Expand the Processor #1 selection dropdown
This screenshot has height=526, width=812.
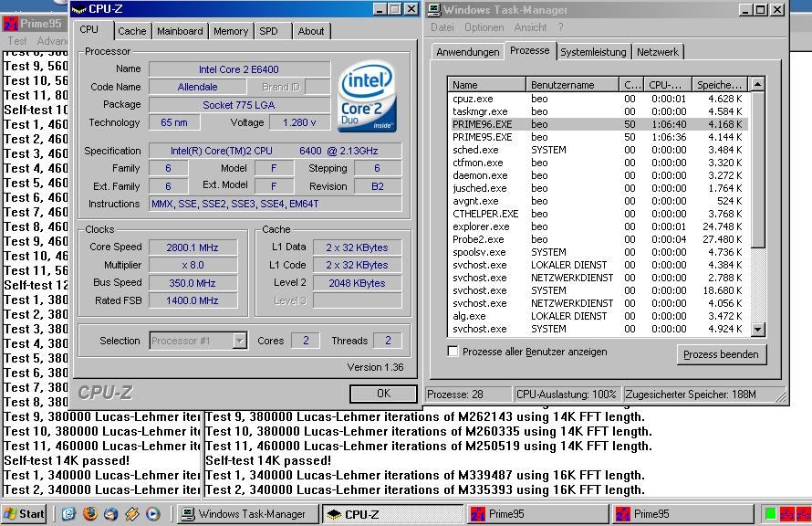(239, 341)
